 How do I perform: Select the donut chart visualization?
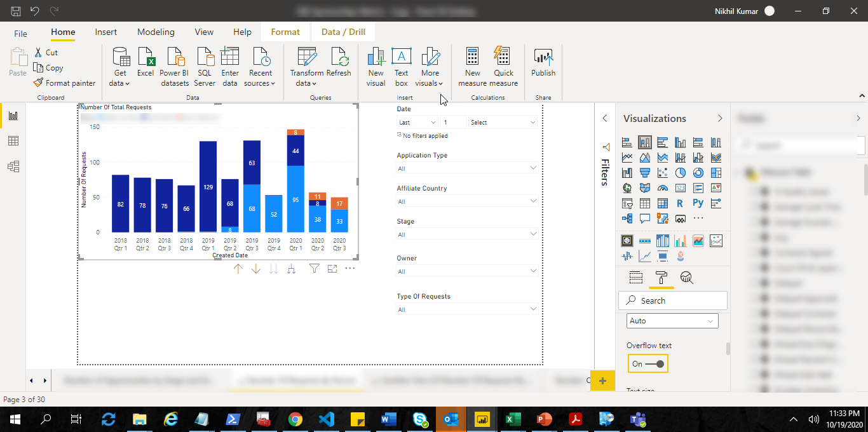click(x=698, y=173)
